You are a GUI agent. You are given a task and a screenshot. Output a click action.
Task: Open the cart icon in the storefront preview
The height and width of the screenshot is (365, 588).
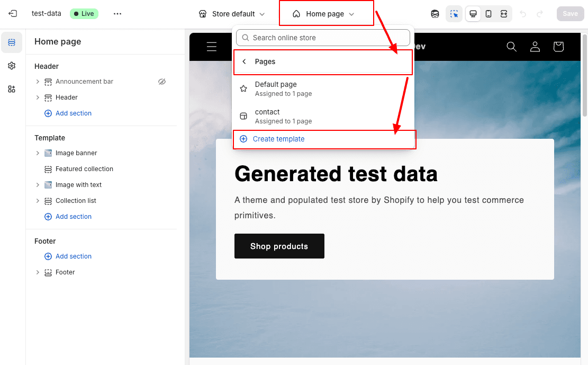(x=558, y=47)
